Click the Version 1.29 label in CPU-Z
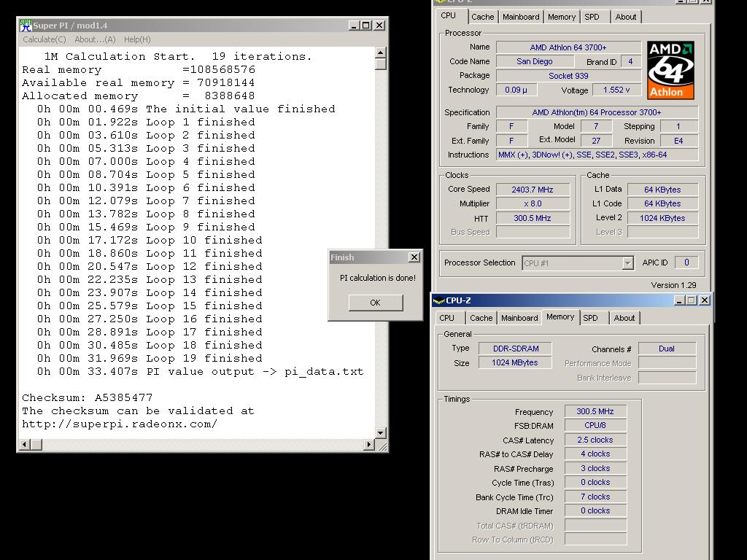Image resolution: width=747 pixels, height=560 pixels. tap(673, 285)
